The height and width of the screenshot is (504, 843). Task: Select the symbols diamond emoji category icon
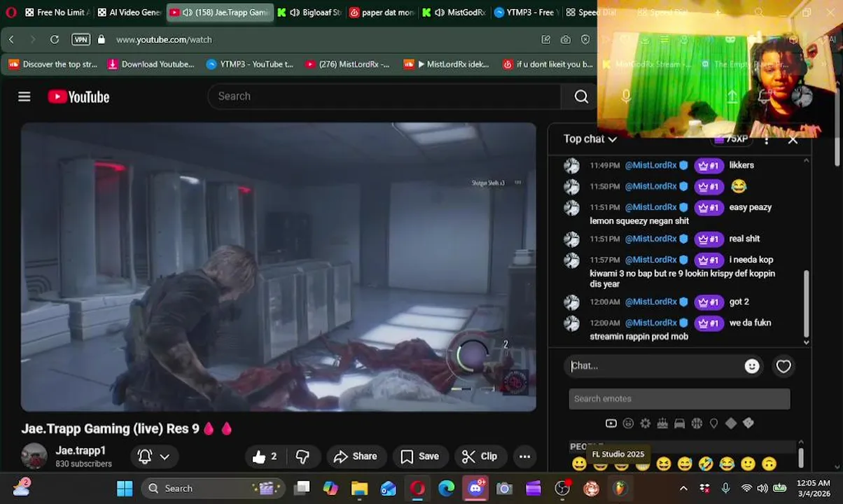coord(731,423)
